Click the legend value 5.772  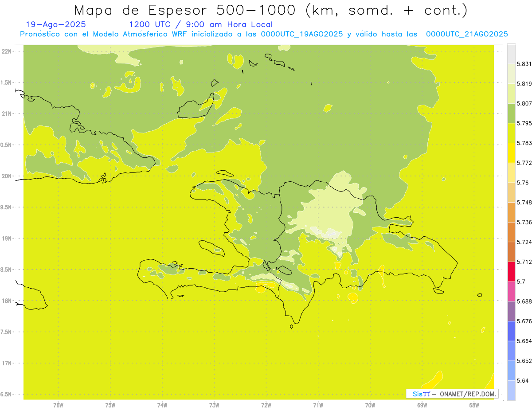click(x=524, y=163)
